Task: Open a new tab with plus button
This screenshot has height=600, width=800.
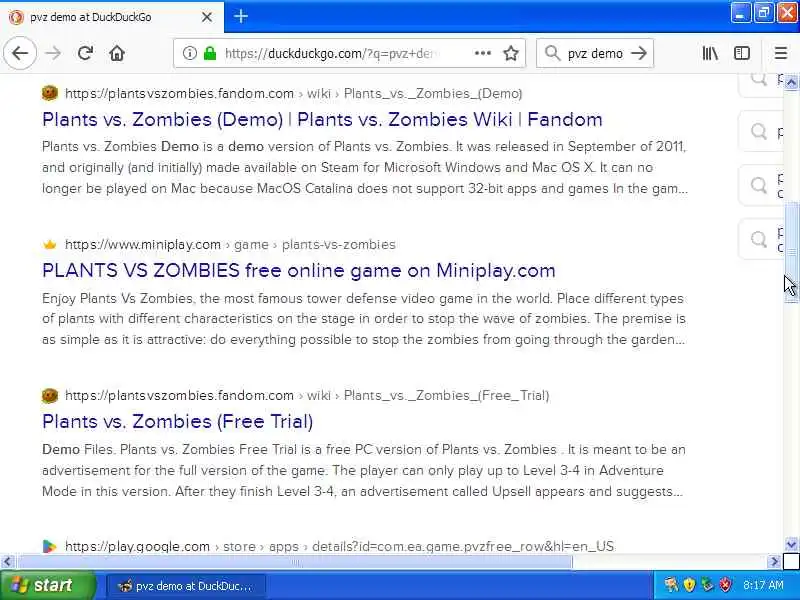Action: (x=241, y=17)
